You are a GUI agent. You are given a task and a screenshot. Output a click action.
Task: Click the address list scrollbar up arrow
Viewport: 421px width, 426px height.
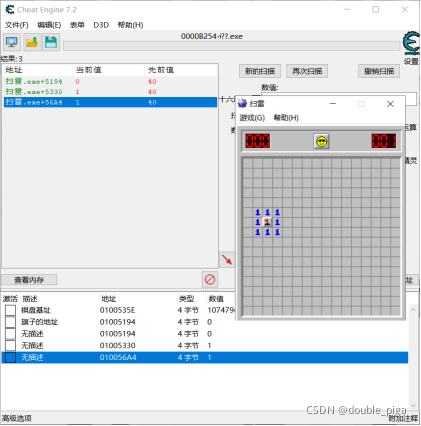pos(413,310)
